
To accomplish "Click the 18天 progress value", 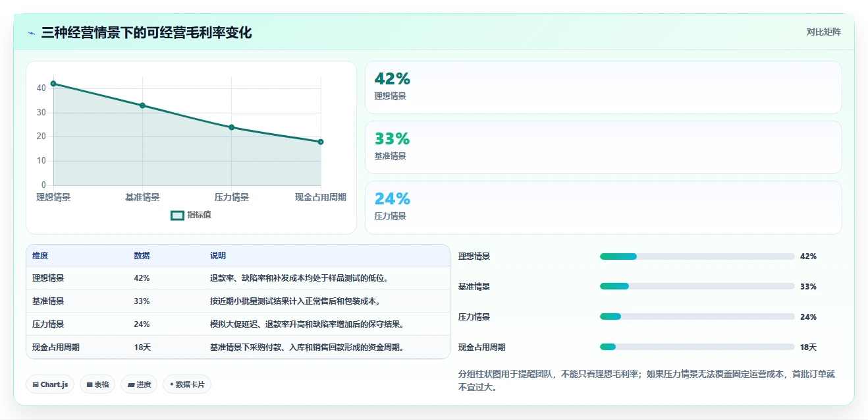I will pos(808,347).
